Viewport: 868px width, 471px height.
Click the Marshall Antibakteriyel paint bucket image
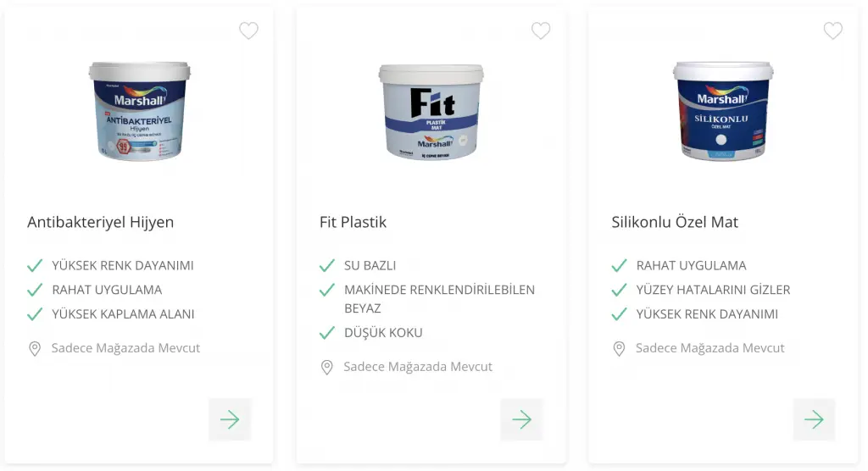140,111
